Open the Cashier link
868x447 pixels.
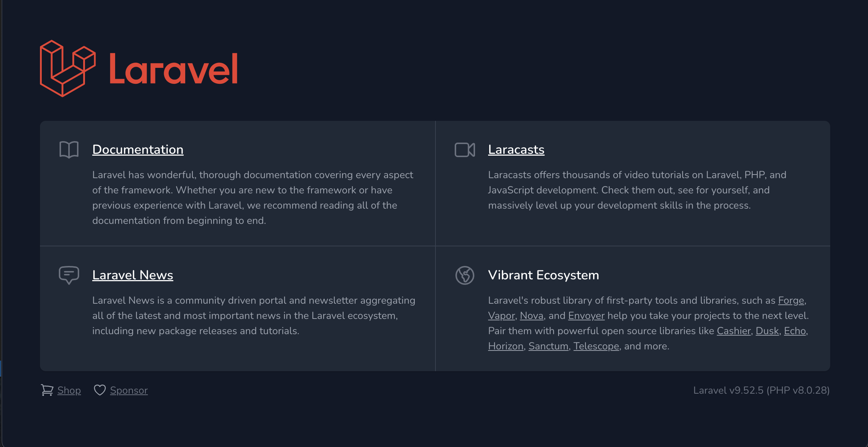click(734, 331)
